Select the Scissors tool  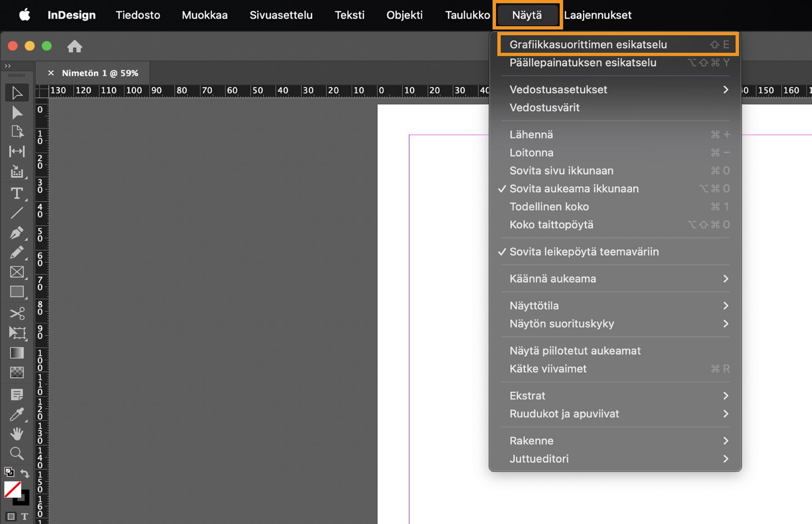click(x=17, y=314)
